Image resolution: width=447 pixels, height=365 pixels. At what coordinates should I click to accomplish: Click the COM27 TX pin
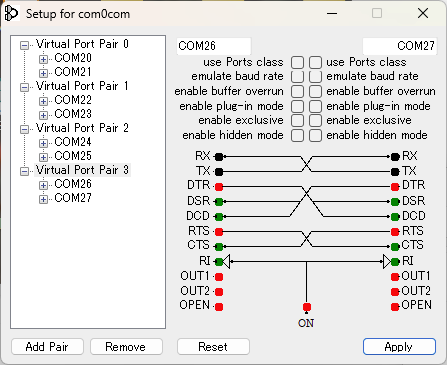(x=395, y=172)
